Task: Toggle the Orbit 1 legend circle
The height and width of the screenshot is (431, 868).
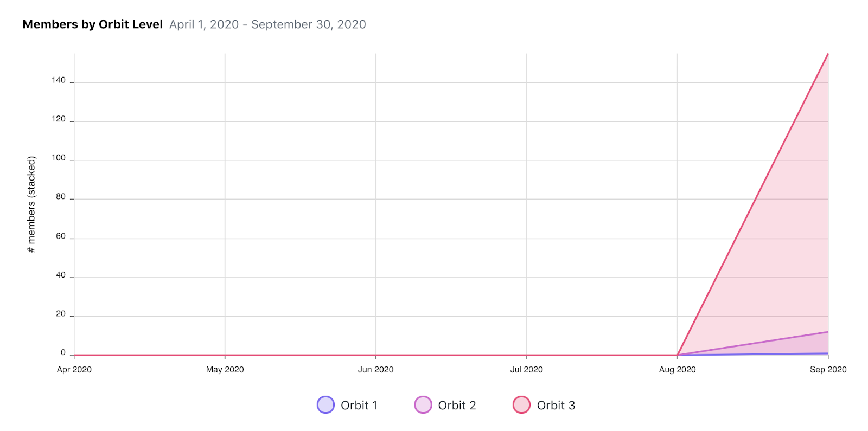Action: [x=325, y=405]
